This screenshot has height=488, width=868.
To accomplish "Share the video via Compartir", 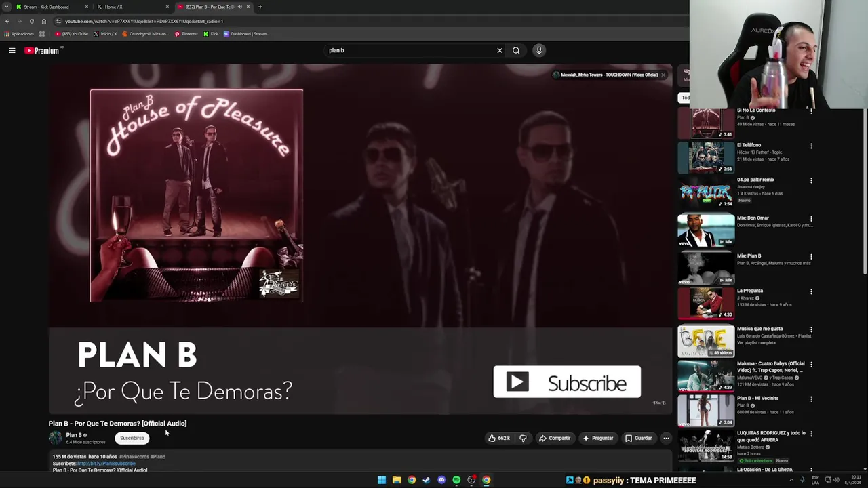I will pyautogui.click(x=555, y=438).
